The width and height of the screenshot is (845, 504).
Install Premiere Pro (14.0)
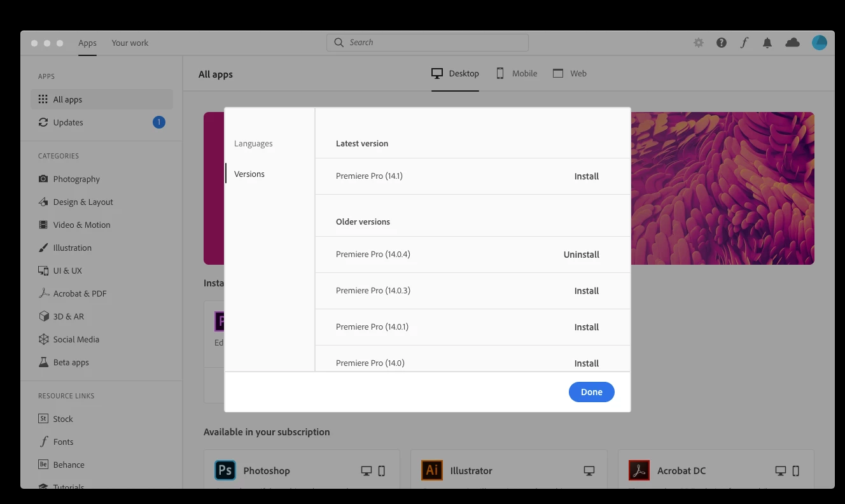click(587, 363)
